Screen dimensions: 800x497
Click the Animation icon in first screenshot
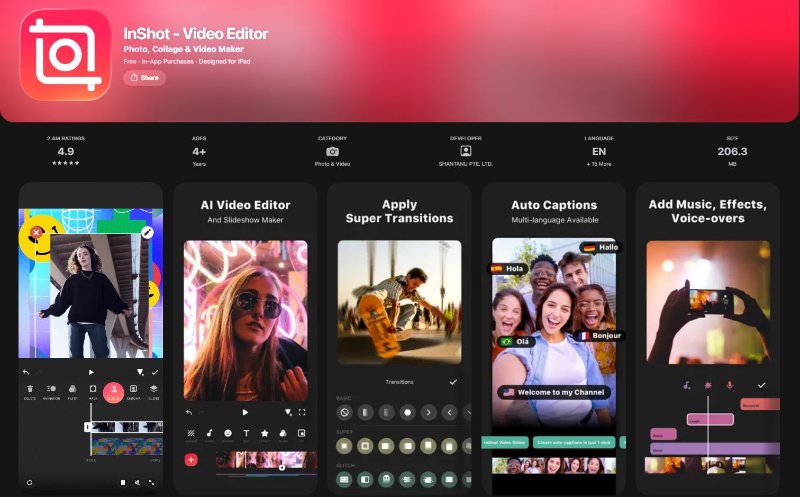tap(51, 389)
